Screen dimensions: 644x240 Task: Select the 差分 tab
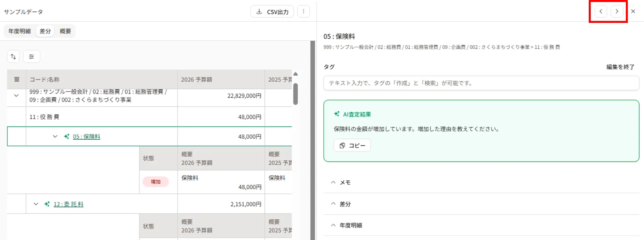click(45, 31)
